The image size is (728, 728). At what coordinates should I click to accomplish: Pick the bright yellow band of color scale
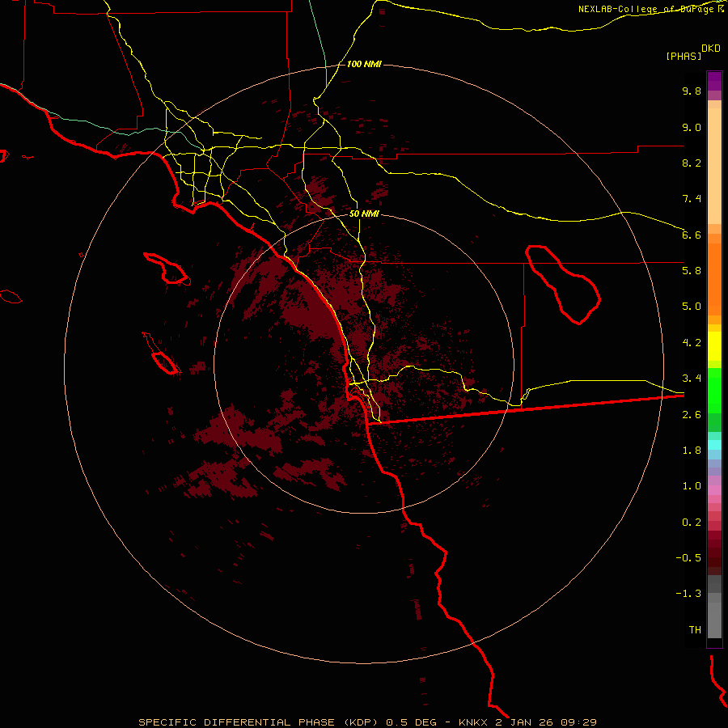(714, 346)
